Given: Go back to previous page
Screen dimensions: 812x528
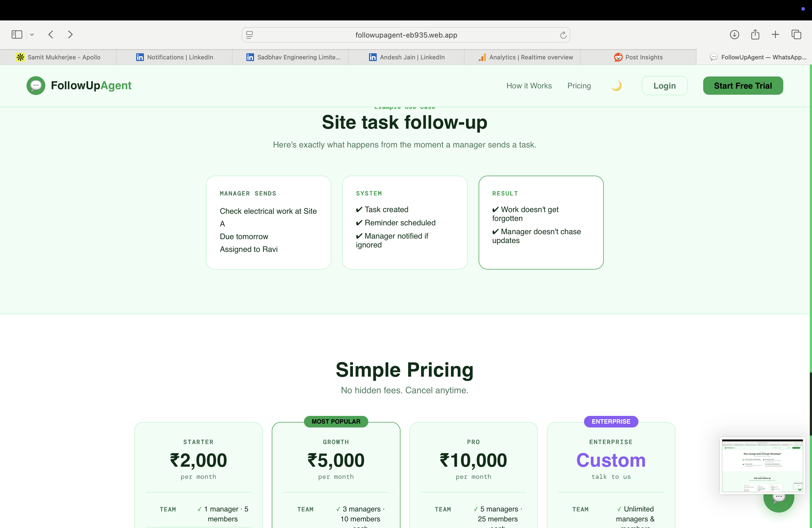Looking at the screenshot, I should coord(51,35).
